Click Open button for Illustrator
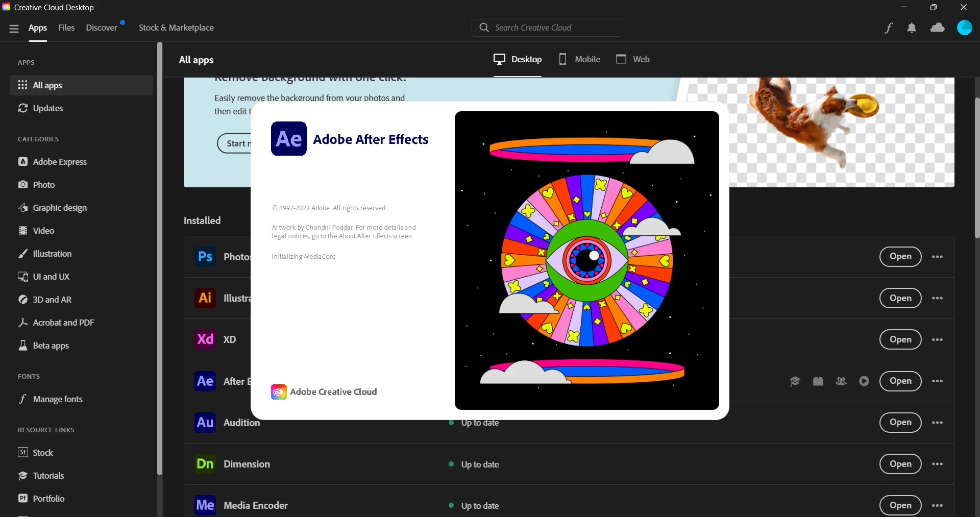Viewport: 980px width, 517px height. pyautogui.click(x=900, y=298)
